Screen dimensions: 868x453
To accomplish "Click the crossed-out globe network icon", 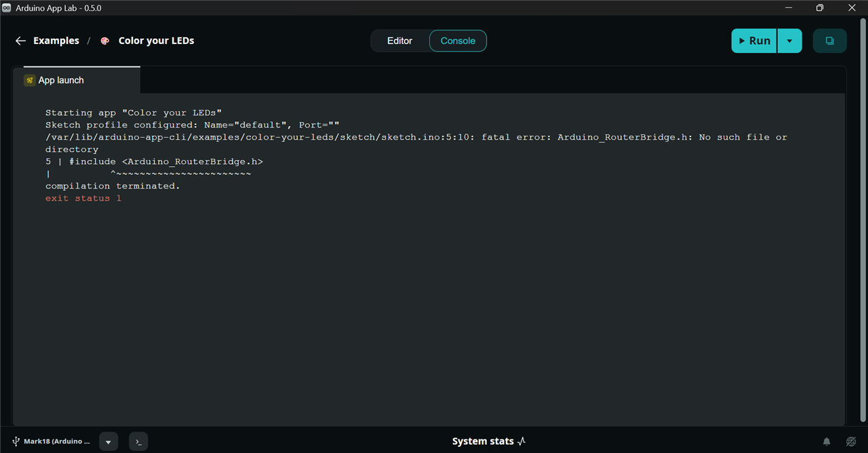I will 852,441.
